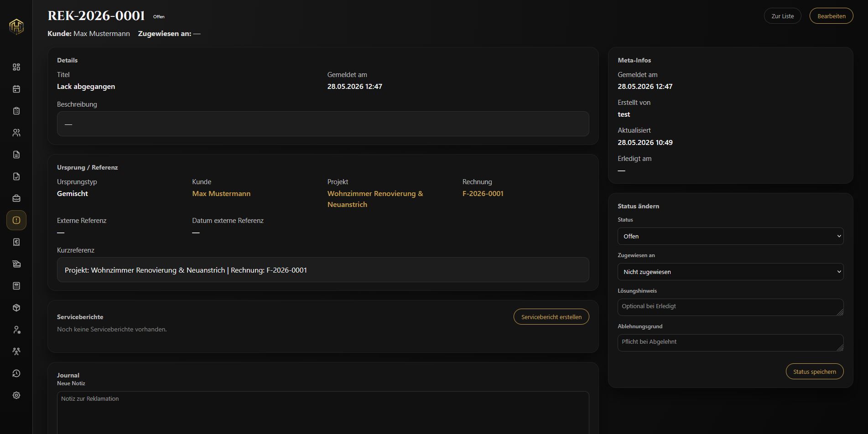The width and height of the screenshot is (868, 434).
Task: Click the Bearbeiten button
Action: point(831,16)
